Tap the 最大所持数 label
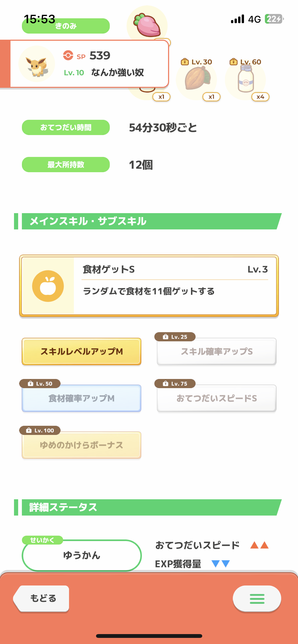The height and width of the screenshot is (644, 298). [66, 165]
